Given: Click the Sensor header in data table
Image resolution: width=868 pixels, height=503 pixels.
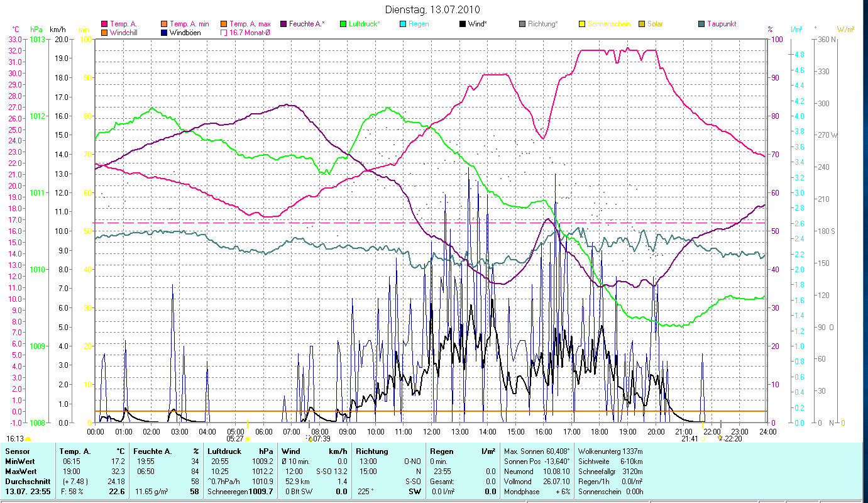Looking at the screenshot, I should click(17, 451).
